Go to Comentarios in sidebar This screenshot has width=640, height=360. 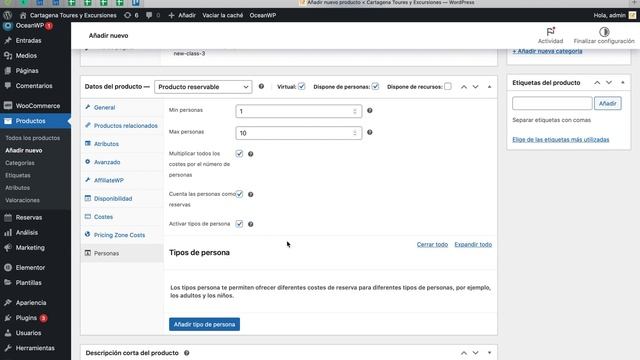(34, 86)
